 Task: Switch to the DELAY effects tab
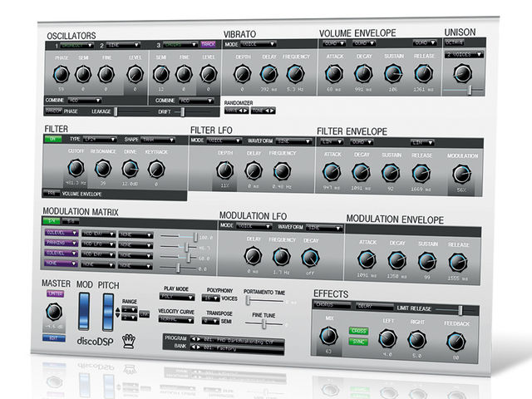(x=374, y=306)
